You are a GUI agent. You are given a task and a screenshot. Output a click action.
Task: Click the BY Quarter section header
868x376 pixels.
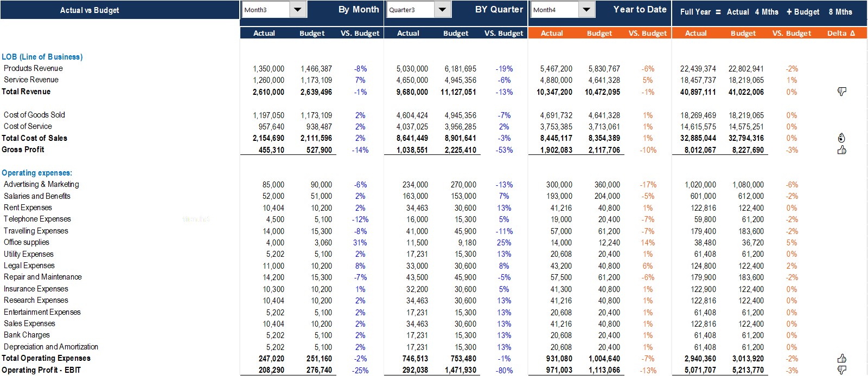pos(499,9)
